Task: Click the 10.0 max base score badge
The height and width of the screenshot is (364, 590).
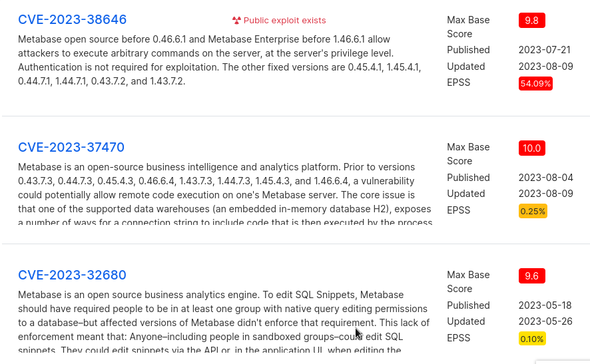Action: click(x=531, y=148)
